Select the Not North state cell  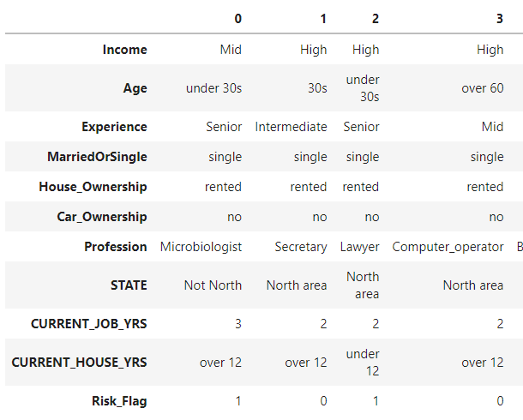[x=213, y=285]
